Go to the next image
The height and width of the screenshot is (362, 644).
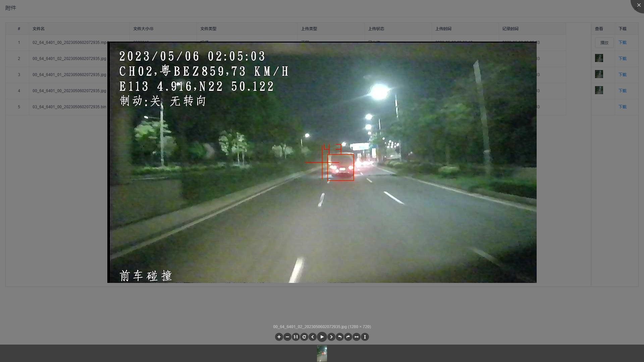coord(331,337)
